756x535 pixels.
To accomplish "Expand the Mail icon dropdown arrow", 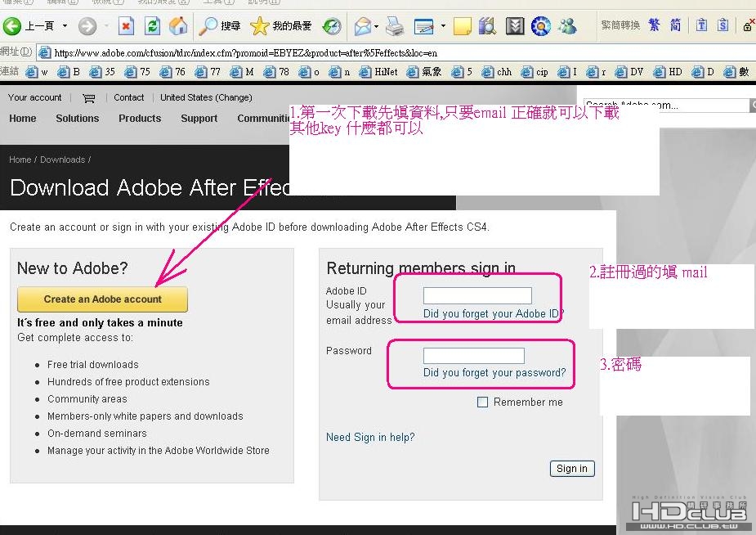I will click(376, 26).
